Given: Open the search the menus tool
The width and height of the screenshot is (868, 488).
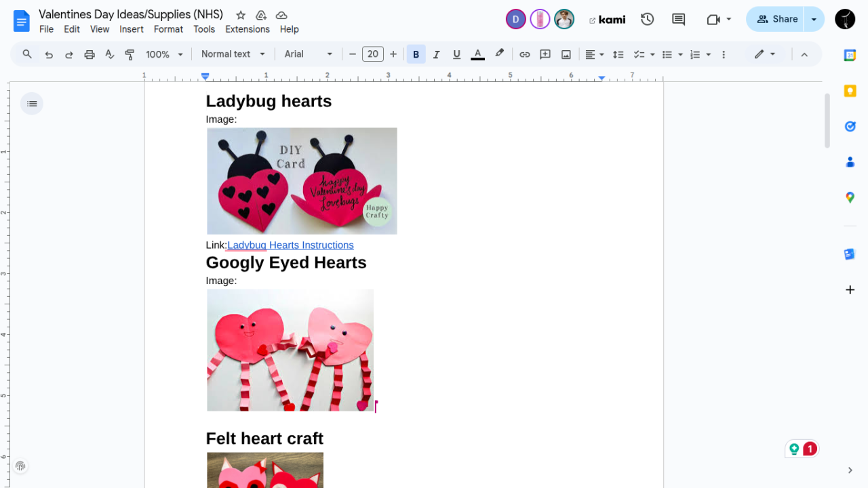Looking at the screenshot, I should 27,54.
